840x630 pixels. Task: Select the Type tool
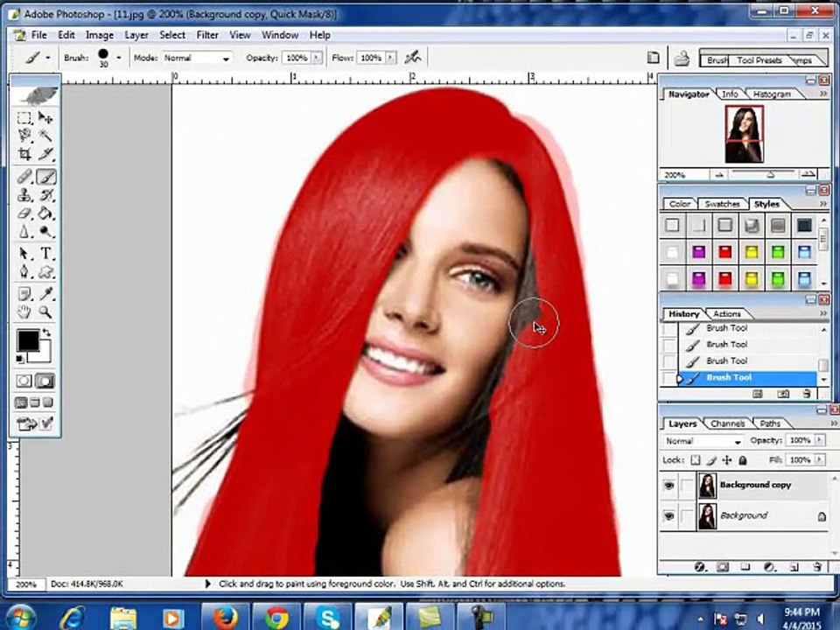pyautogui.click(x=46, y=253)
